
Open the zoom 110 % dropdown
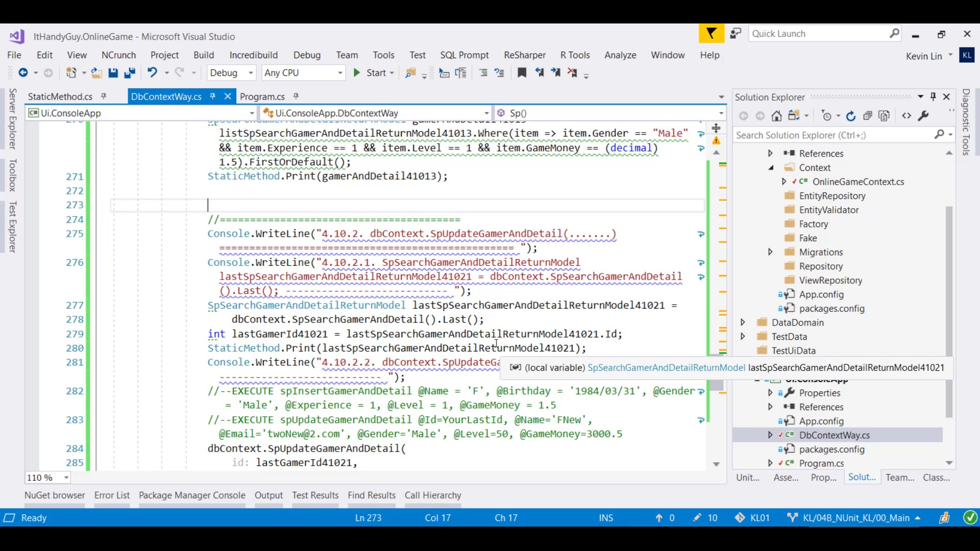click(66, 478)
